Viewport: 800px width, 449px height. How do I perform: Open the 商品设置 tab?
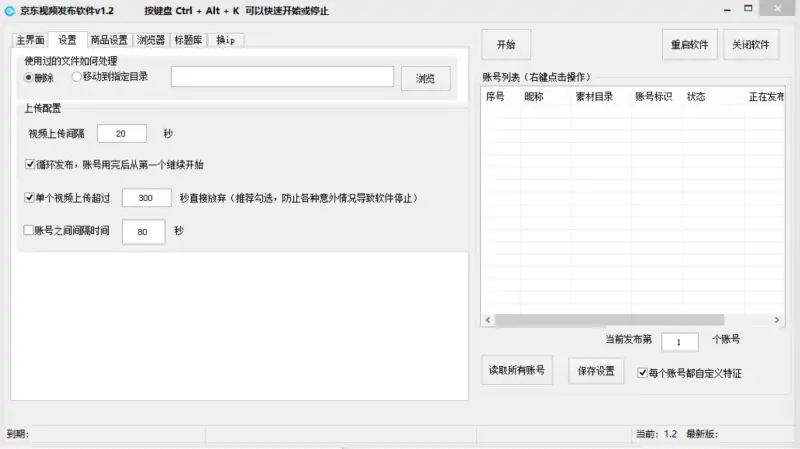tap(108, 40)
